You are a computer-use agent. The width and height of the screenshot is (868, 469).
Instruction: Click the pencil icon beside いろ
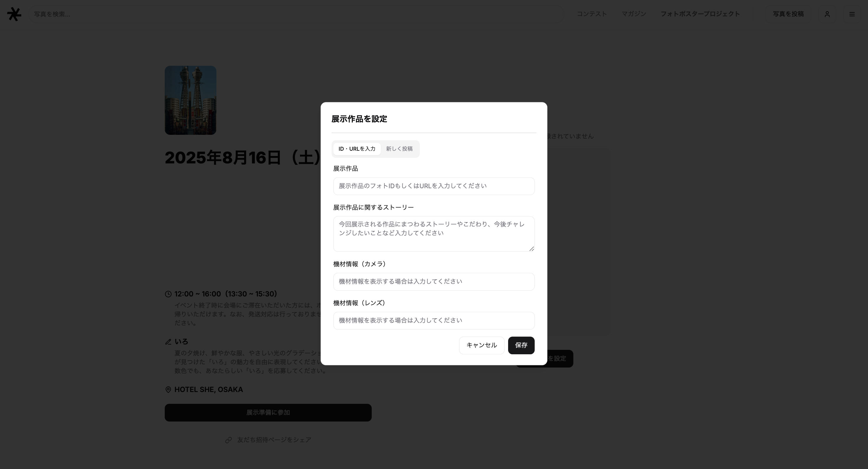(x=168, y=342)
